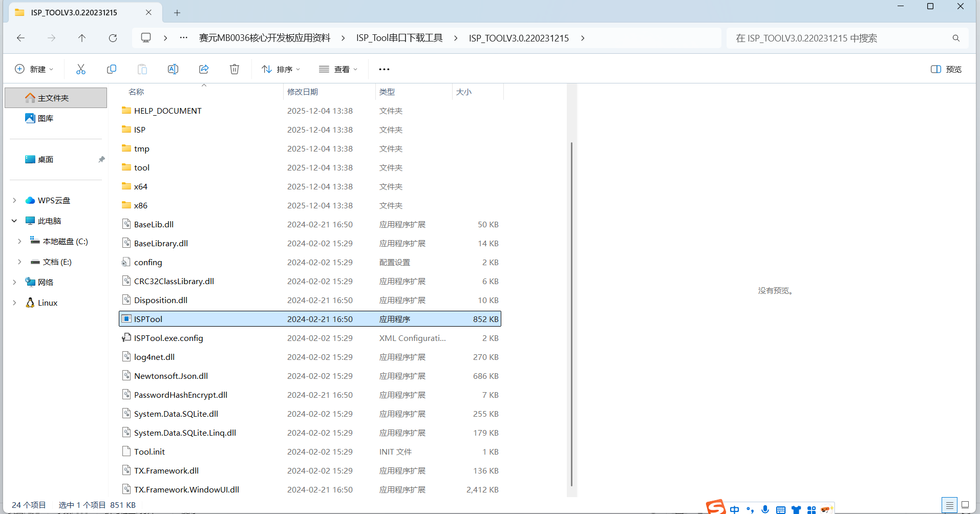Click the monitor icon in address bar

tap(146, 38)
